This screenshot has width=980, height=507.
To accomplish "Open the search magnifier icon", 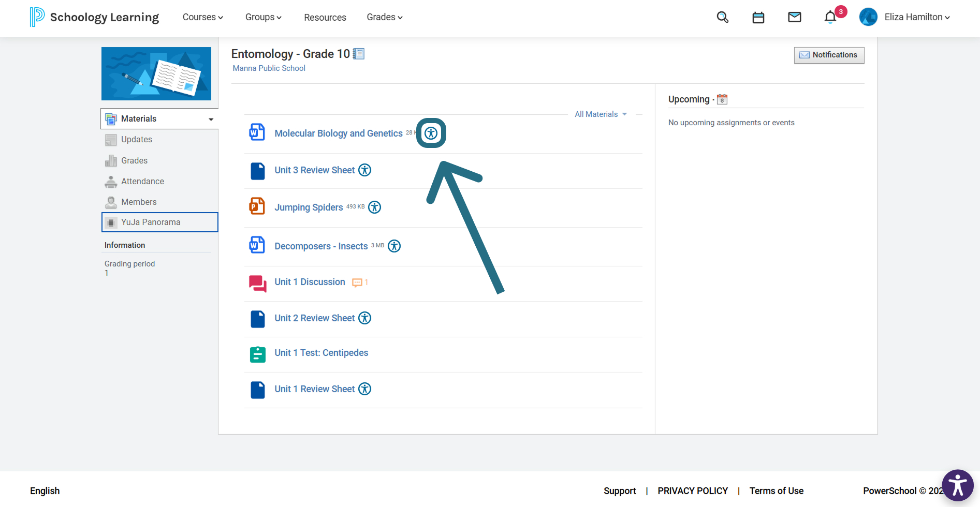I will point(722,17).
